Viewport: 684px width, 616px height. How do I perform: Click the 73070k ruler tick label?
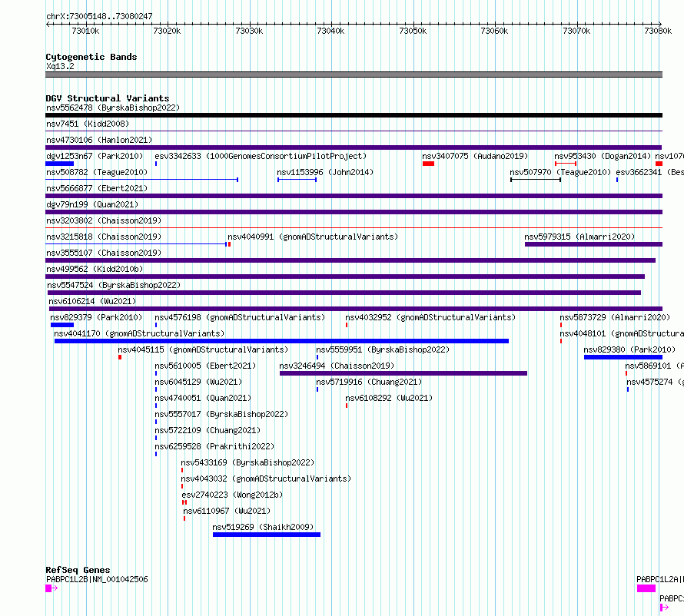(x=576, y=31)
